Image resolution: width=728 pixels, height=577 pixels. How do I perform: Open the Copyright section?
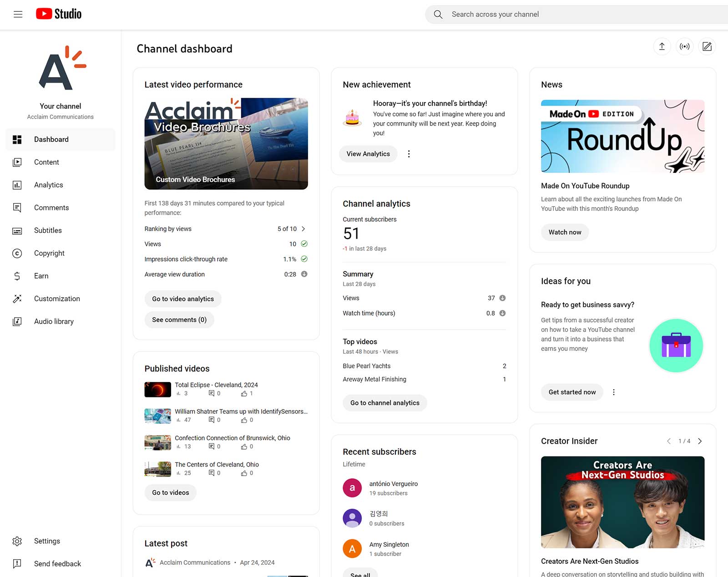61,253
